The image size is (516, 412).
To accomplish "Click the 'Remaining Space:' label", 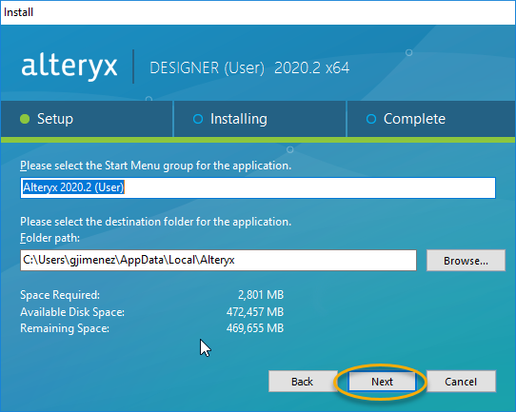I will 65,328.
